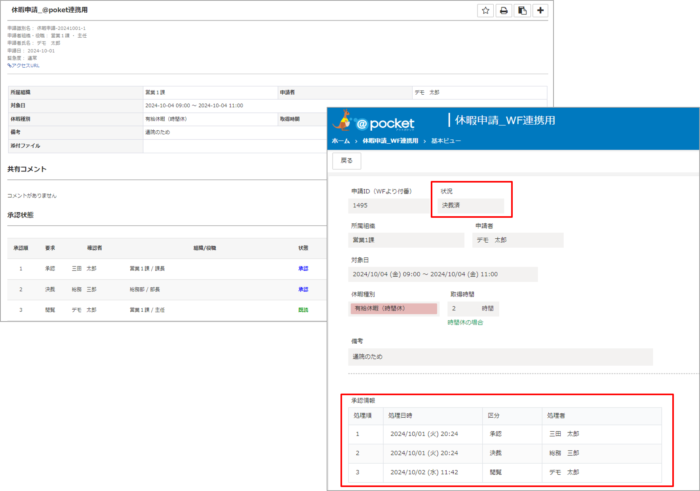This screenshot has height=491, width=700.
Task: Click 2024/10/01 (火) 20:24 in 決裁 row
Action: coord(424,453)
